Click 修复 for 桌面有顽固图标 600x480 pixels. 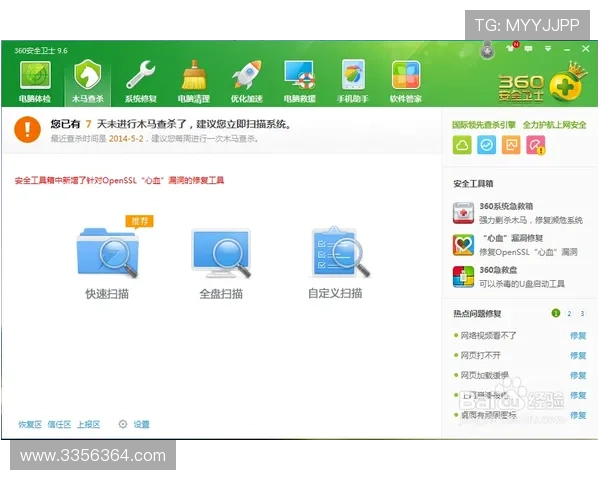tap(578, 415)
